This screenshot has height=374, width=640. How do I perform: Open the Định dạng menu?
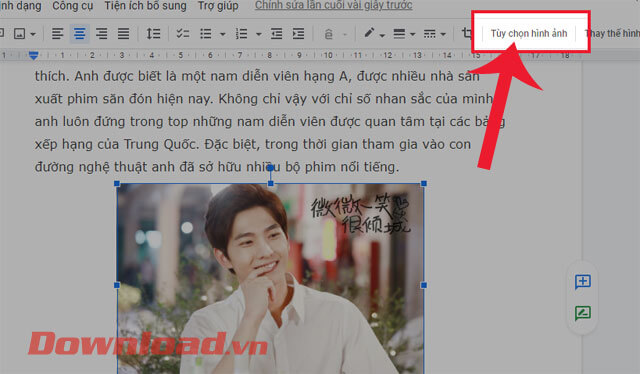20,6
